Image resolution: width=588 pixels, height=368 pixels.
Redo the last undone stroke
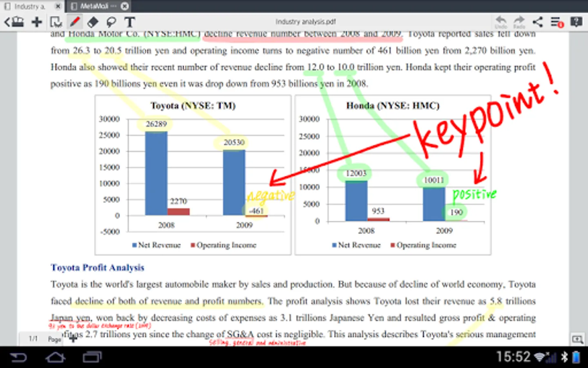pos(519,22)
